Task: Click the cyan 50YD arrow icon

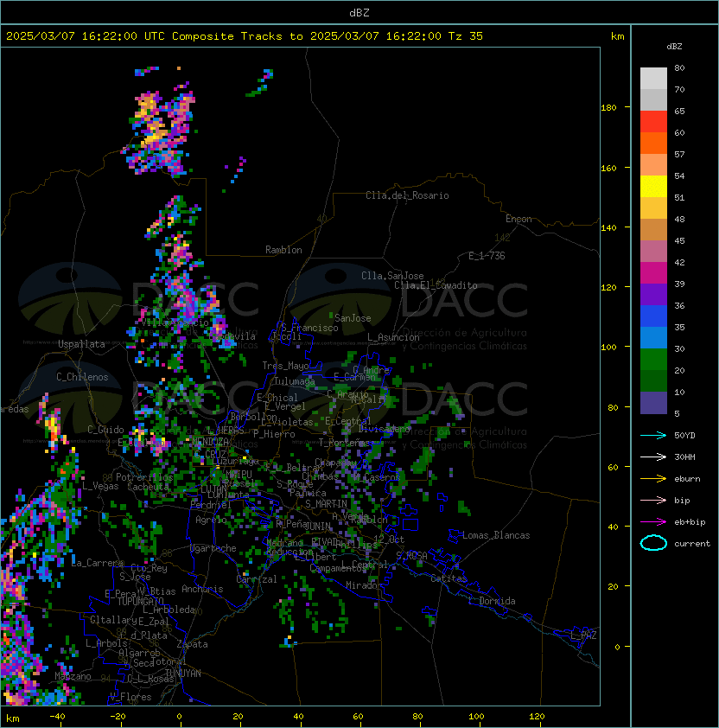Action: tap(653, 436)
